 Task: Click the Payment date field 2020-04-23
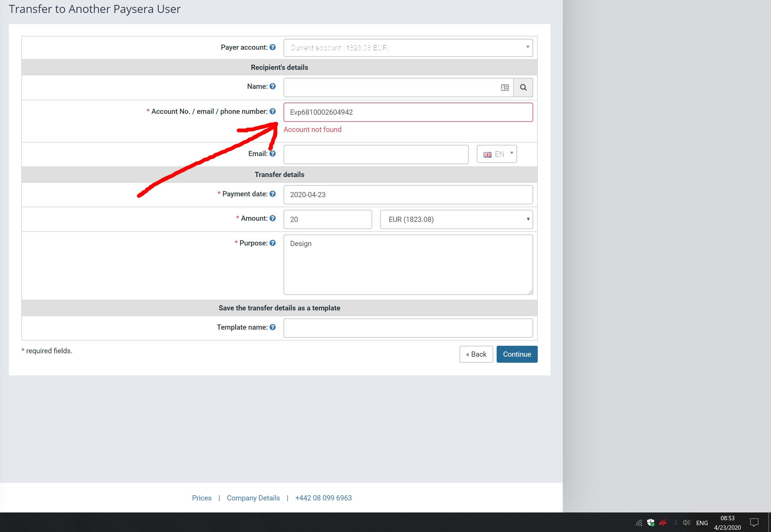click(408, 195)
